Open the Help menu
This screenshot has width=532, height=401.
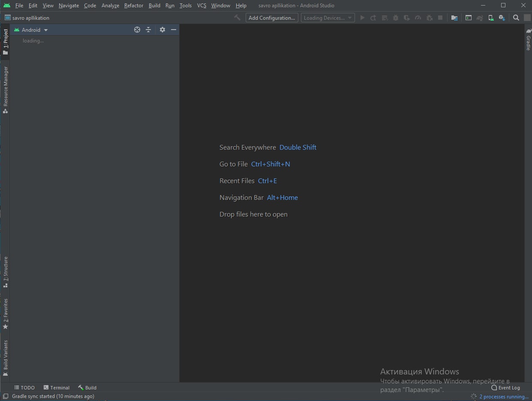[x=241, y=6]
